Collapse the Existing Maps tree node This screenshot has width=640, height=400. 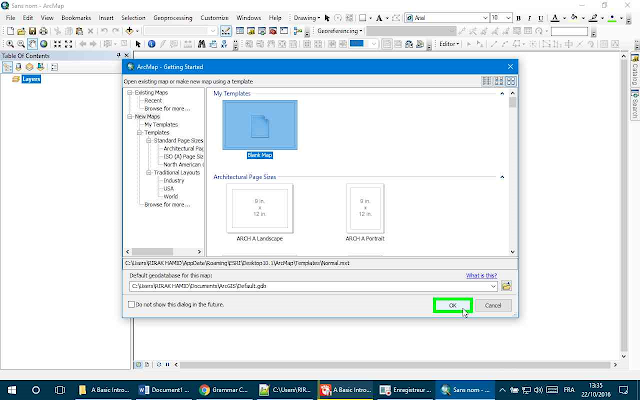click(x=130, y=93)
